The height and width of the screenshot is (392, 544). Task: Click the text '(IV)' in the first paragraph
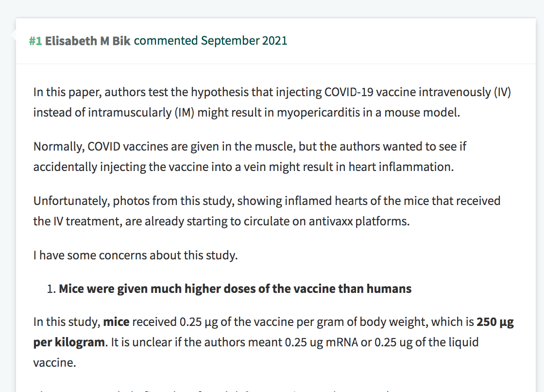coord(502,92)
